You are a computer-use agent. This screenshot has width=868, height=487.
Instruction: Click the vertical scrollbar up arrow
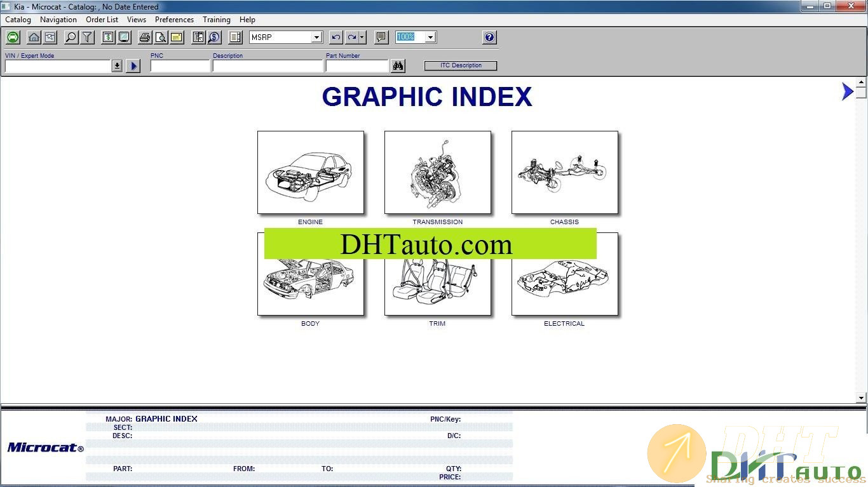coord(861,82)
